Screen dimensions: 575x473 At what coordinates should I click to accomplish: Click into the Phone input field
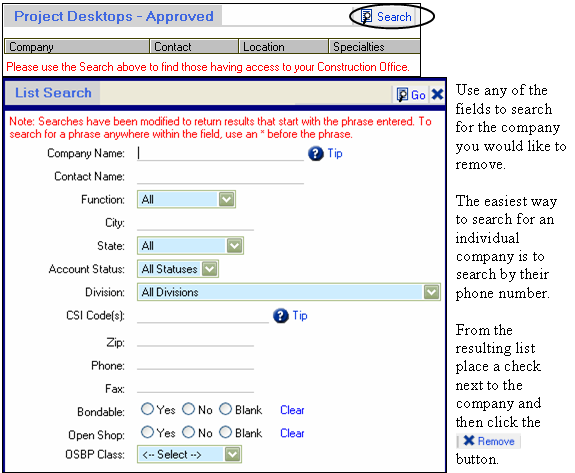195,365
